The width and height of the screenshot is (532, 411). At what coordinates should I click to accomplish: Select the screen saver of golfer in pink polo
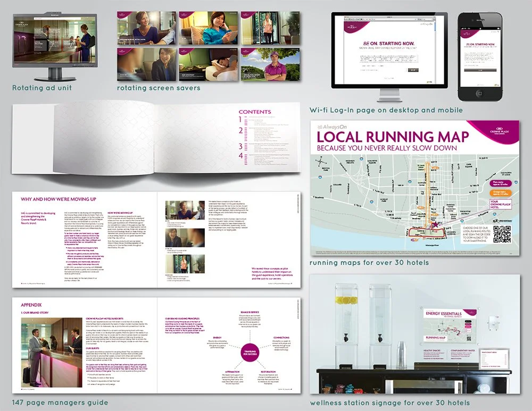click(x=270, y=64)
